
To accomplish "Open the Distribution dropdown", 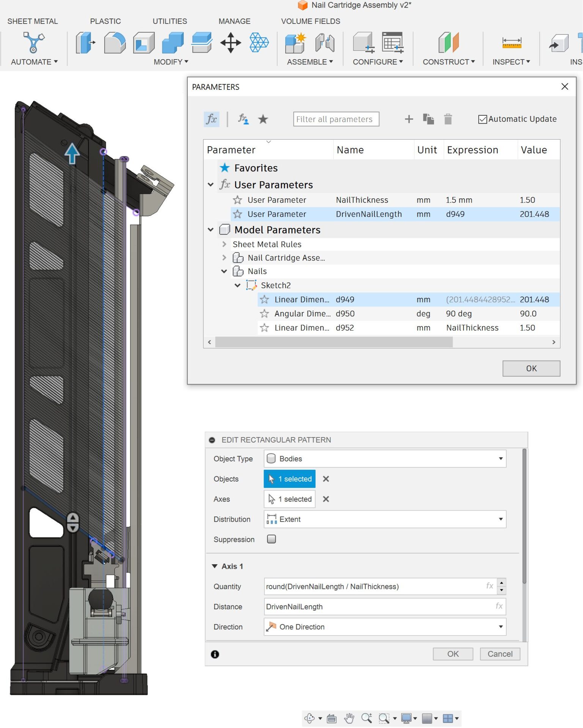I will click(385, 519).
